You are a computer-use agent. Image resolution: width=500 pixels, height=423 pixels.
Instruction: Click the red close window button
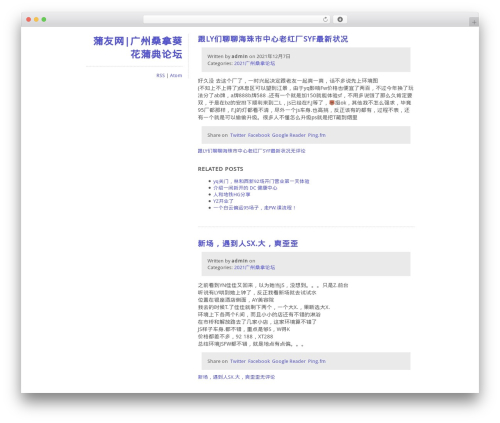(29, 19)
